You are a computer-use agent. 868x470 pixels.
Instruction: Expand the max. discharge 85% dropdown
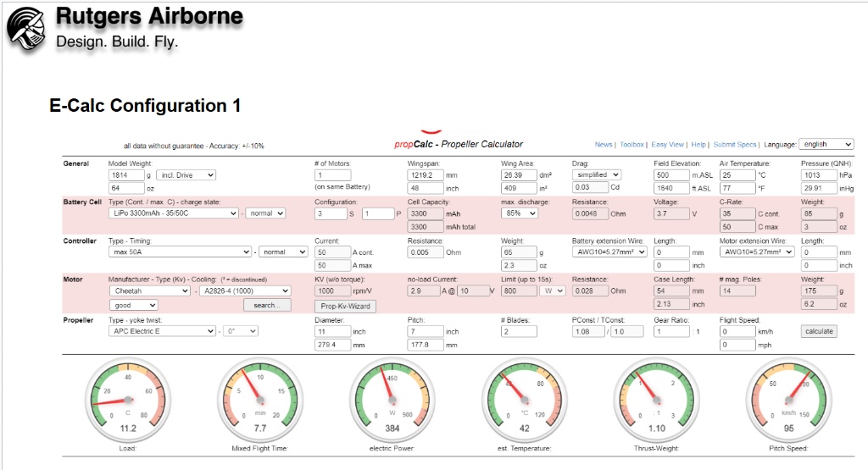pyautogui.click(x=520, y=213)
